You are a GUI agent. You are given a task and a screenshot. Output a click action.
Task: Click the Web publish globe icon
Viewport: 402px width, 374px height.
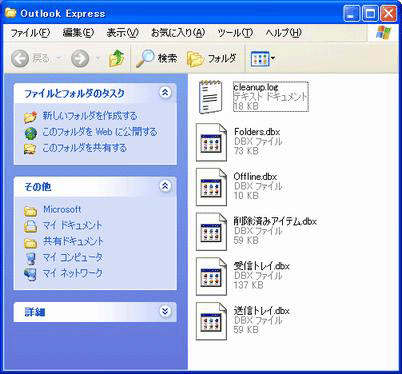point(31,133)
